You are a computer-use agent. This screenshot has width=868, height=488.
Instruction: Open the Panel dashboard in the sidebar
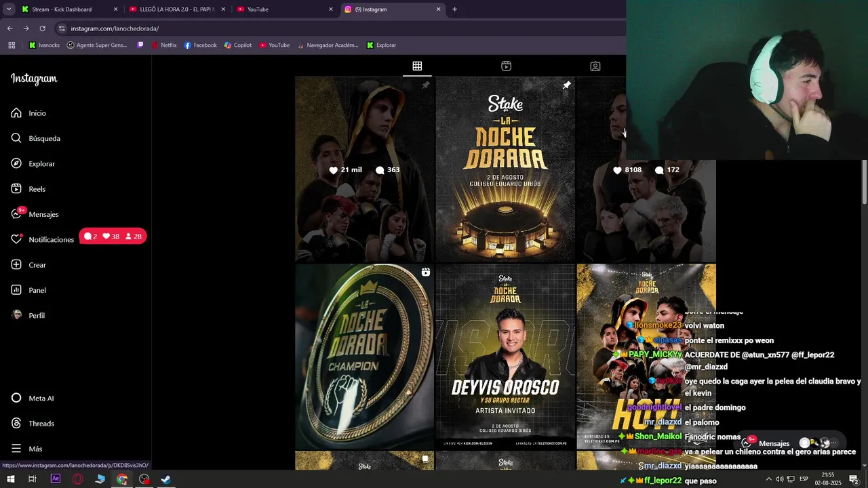click(28, 290)
